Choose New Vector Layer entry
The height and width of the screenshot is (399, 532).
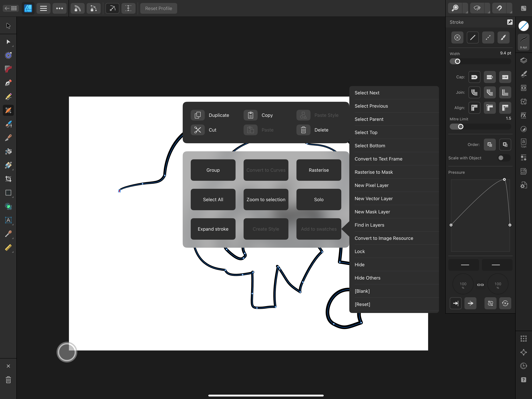click(x=394, y=199)
